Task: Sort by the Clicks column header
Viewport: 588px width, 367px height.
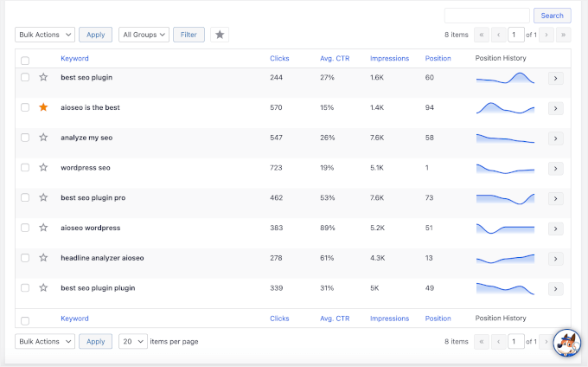Action: [x=279, y=58]
